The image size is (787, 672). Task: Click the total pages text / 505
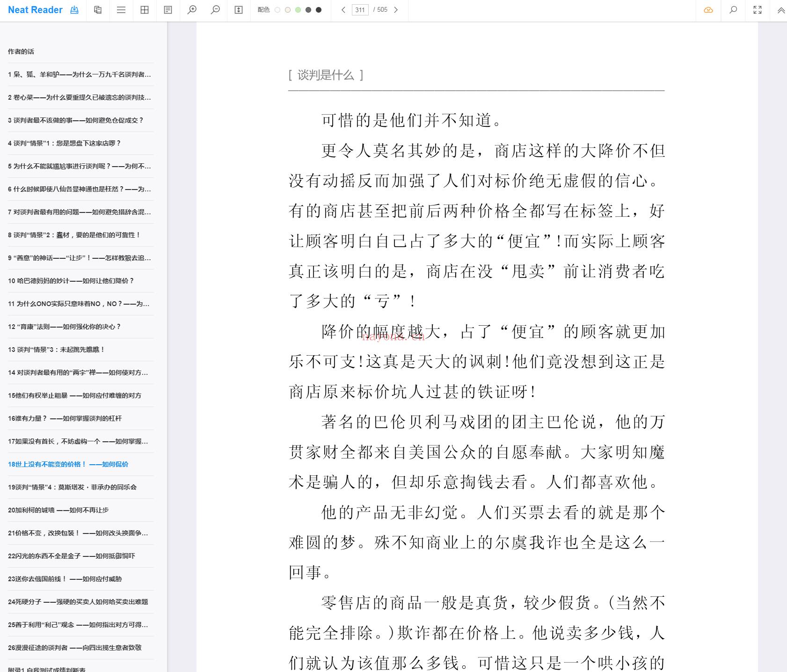tap(380, 10)
